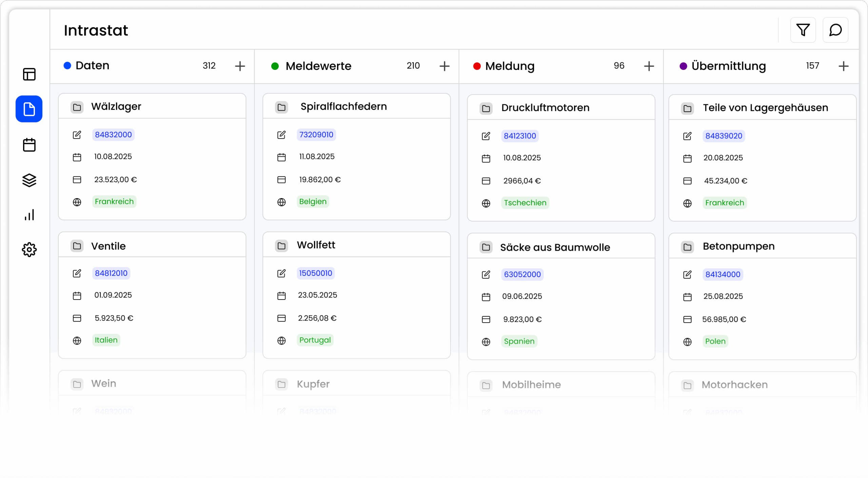Open the layers stack sidebar icon
Viewport: 868px width, 478px height.
[x=29, y=180]
